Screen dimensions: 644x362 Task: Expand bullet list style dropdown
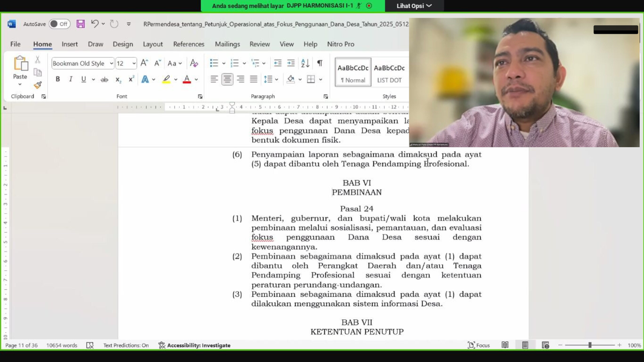(224, 63)
